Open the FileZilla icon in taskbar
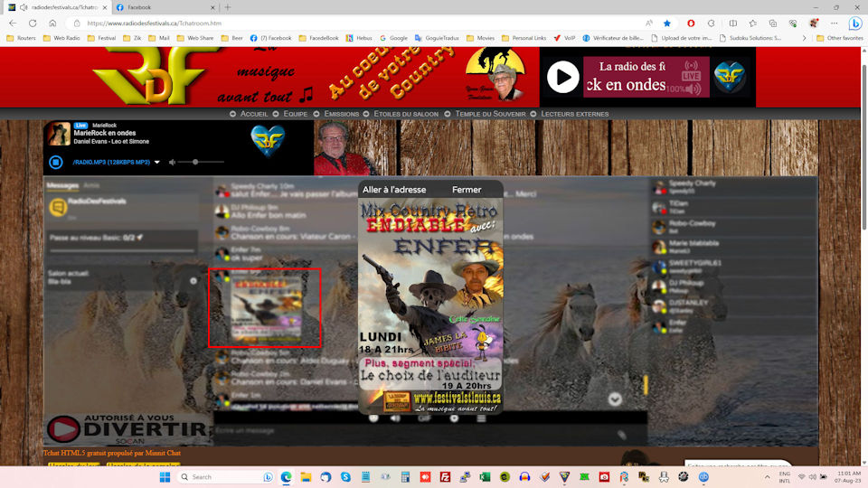868x488 pixels. click(x=445, y=476)
